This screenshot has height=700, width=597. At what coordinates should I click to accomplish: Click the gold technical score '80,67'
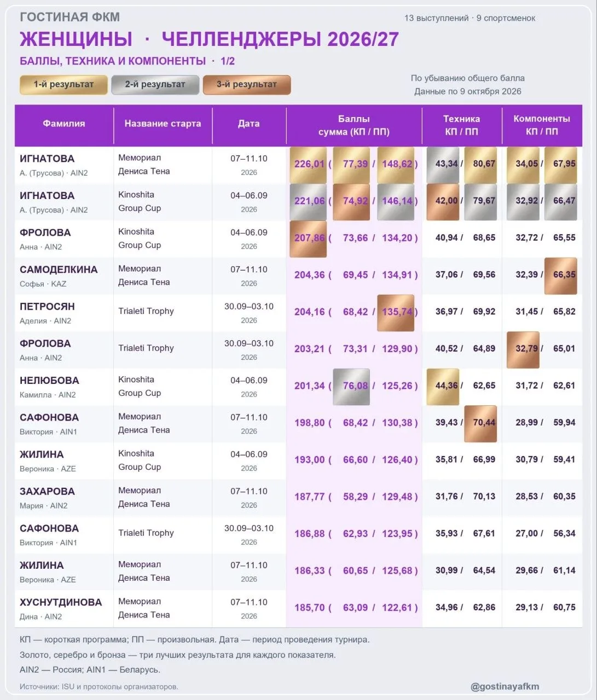point(480,165)
